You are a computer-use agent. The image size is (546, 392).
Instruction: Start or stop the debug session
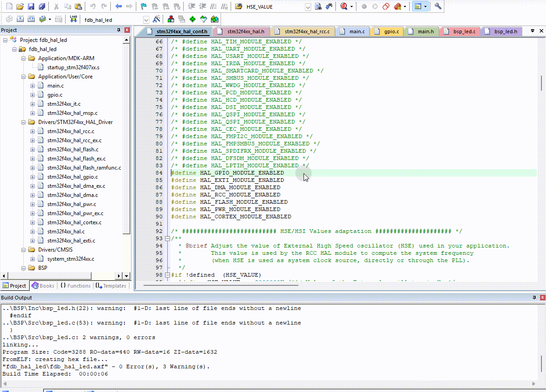[344, 6]
